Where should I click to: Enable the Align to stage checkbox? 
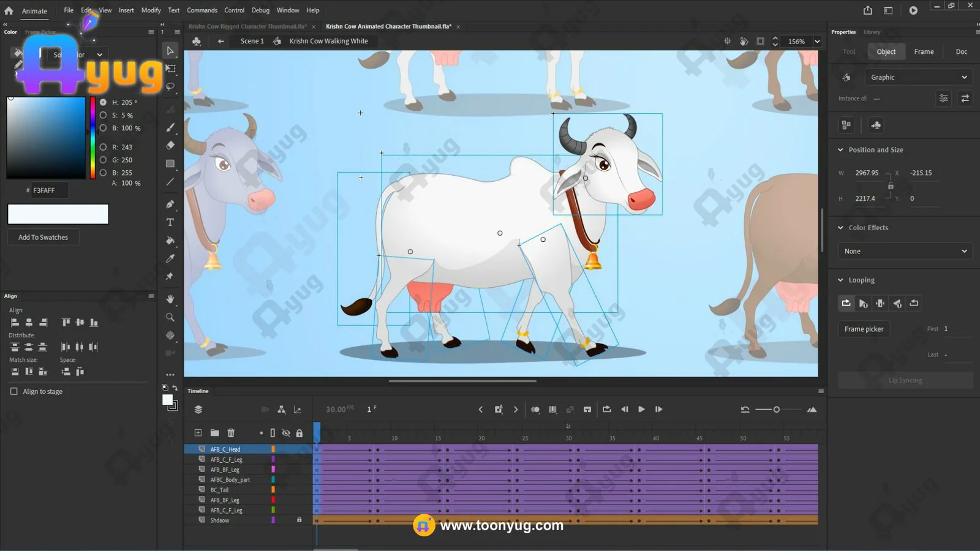click(x=14, y=391)
